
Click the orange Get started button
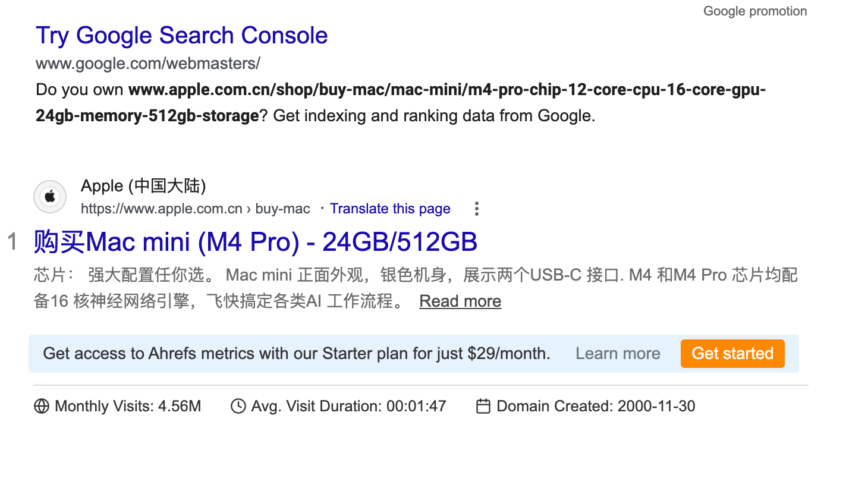[x=732, y=354]
